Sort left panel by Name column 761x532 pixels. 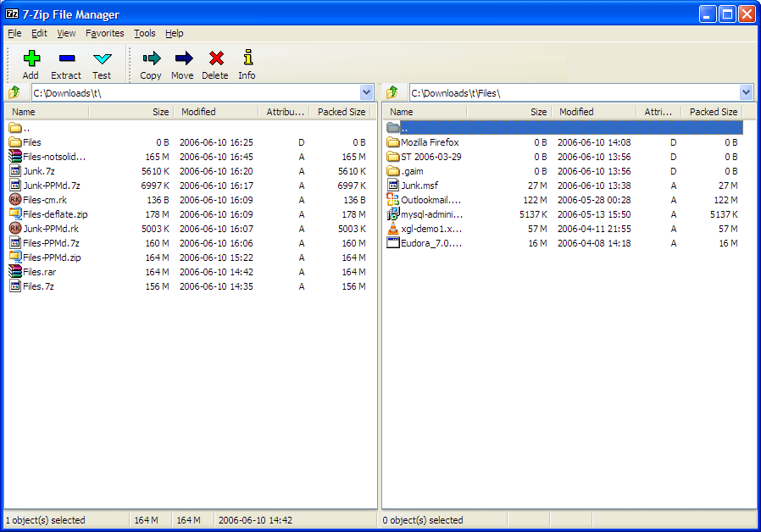[x=47, y=112]
